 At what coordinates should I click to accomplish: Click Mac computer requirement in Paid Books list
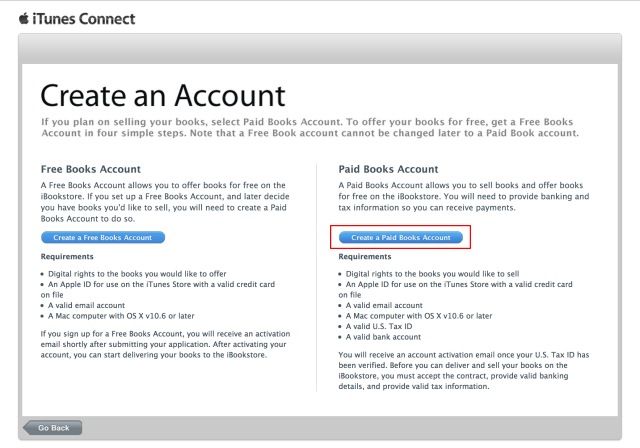point(419,316)
